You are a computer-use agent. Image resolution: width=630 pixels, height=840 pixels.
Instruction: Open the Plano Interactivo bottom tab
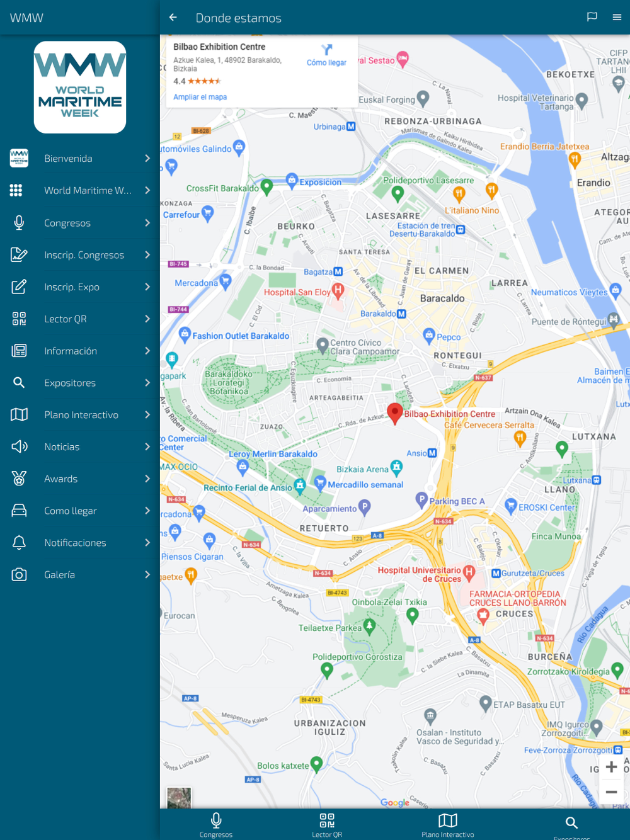coord(448,824)
